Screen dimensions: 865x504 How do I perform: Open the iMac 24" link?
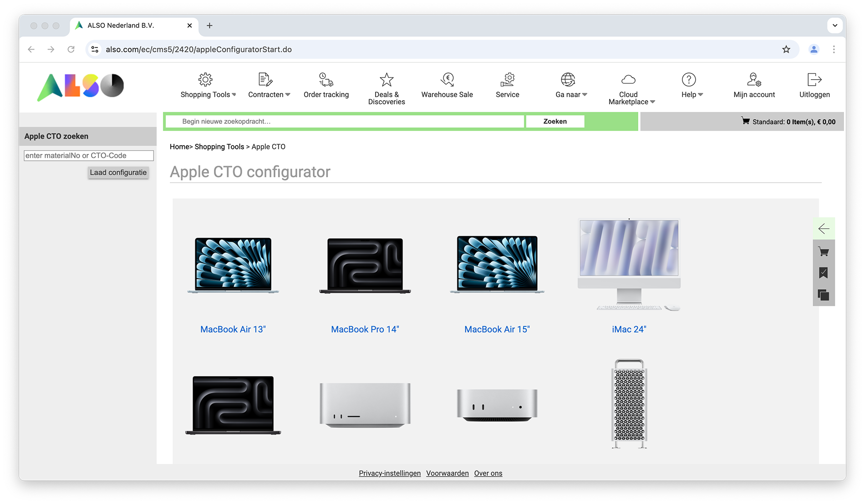[629, 329]
